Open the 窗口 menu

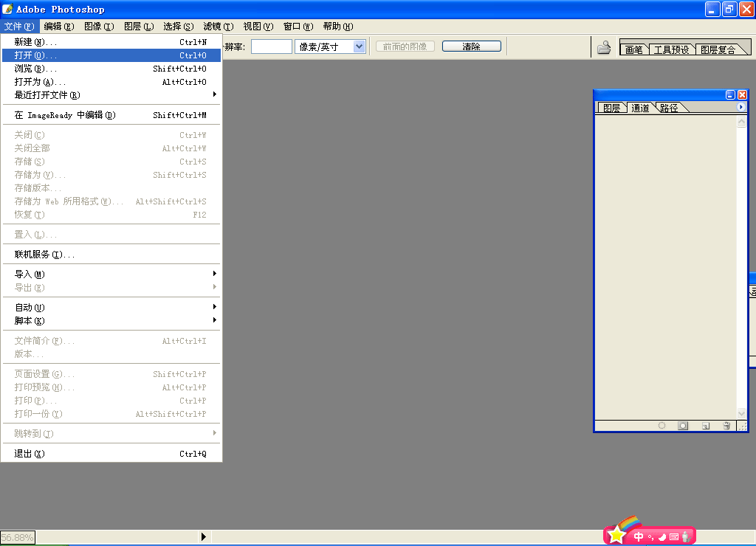coord(298,27)
